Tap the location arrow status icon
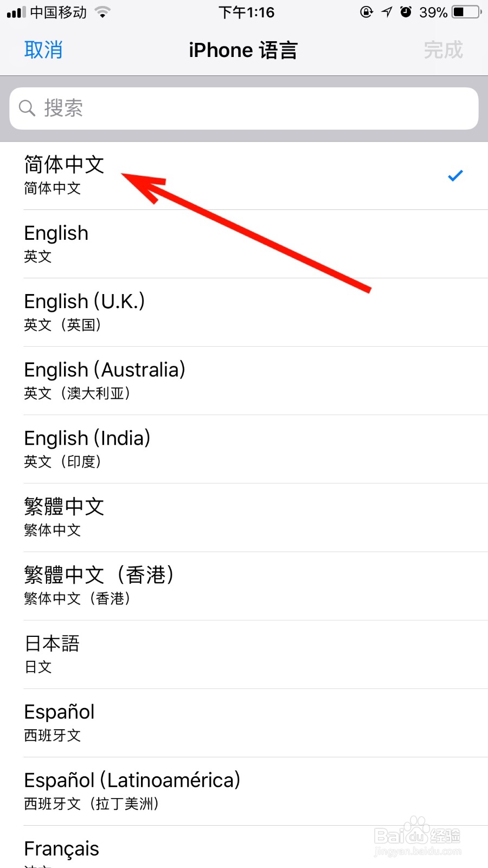488x868 pixels. pos(387,12)
